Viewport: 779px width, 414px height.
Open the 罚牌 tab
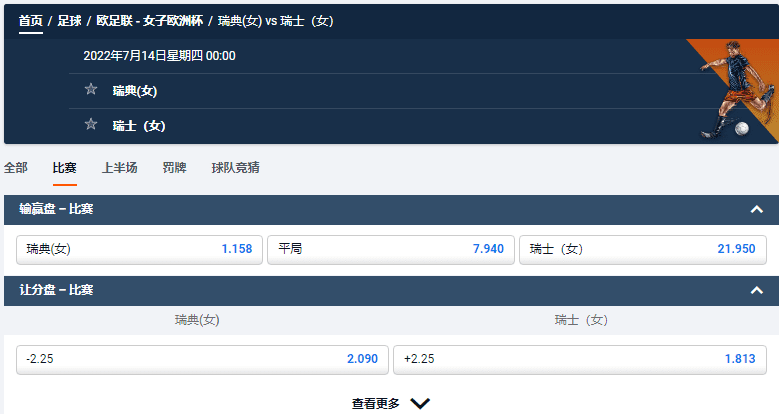pyautogui.click(x=174, y=167)
